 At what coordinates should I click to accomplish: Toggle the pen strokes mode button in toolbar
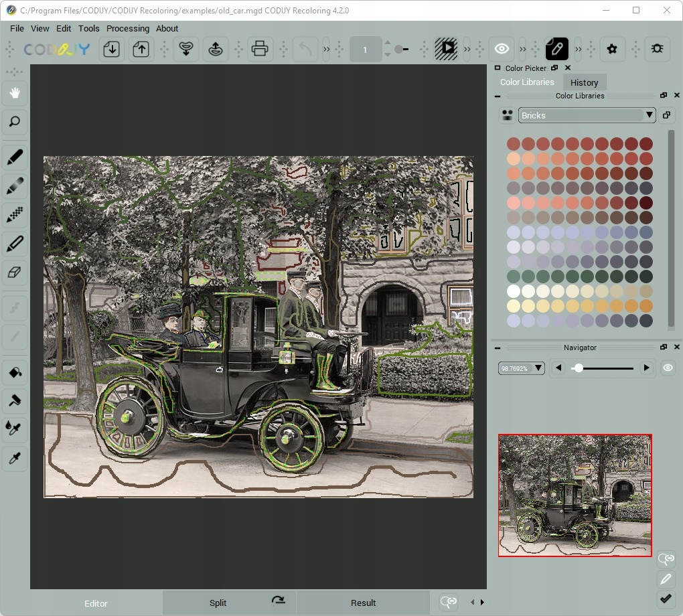(x=556, y=49)
